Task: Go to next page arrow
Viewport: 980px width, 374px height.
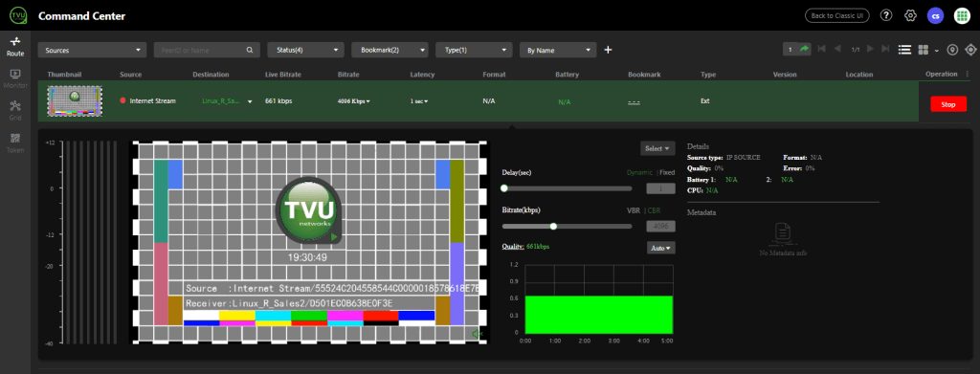Action: click(870, 49)
